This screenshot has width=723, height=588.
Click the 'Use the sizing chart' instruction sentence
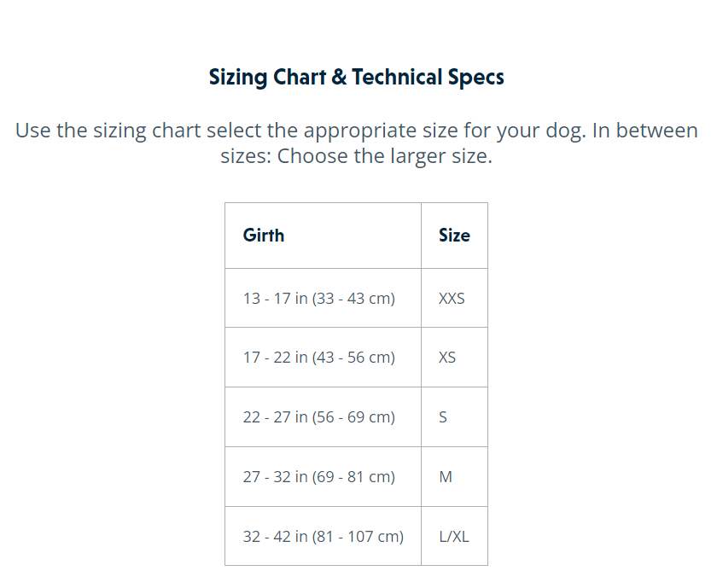coord(356,131)
